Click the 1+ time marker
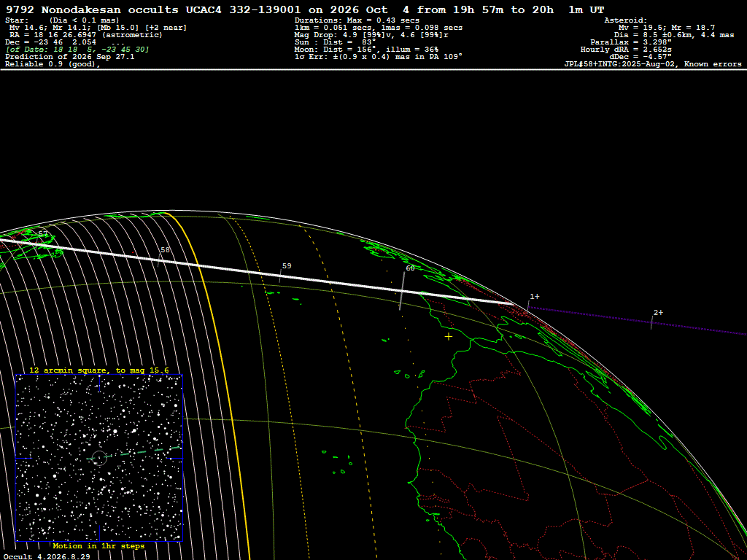This screenshot has width=747, height=560. point(535,297)
